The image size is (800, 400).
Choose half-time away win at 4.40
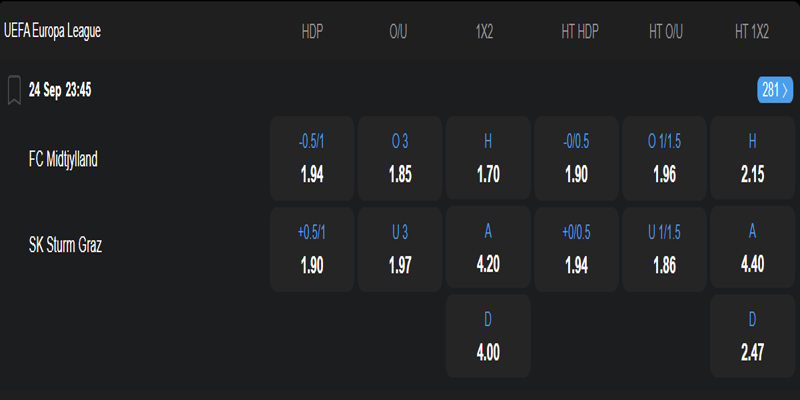[x=752, y=249]
